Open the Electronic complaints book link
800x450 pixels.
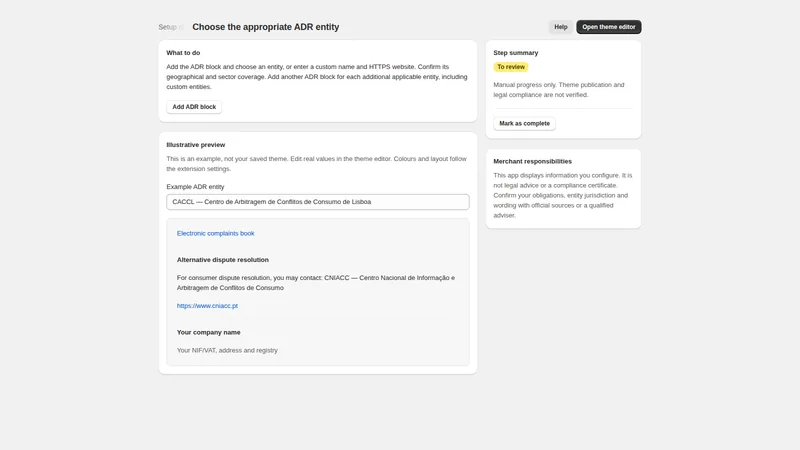(x=215, y=233)
